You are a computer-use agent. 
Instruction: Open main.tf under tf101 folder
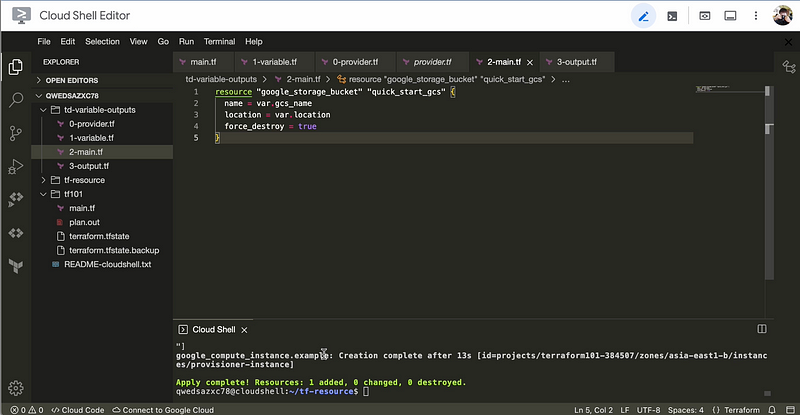(x=102, y=208)
